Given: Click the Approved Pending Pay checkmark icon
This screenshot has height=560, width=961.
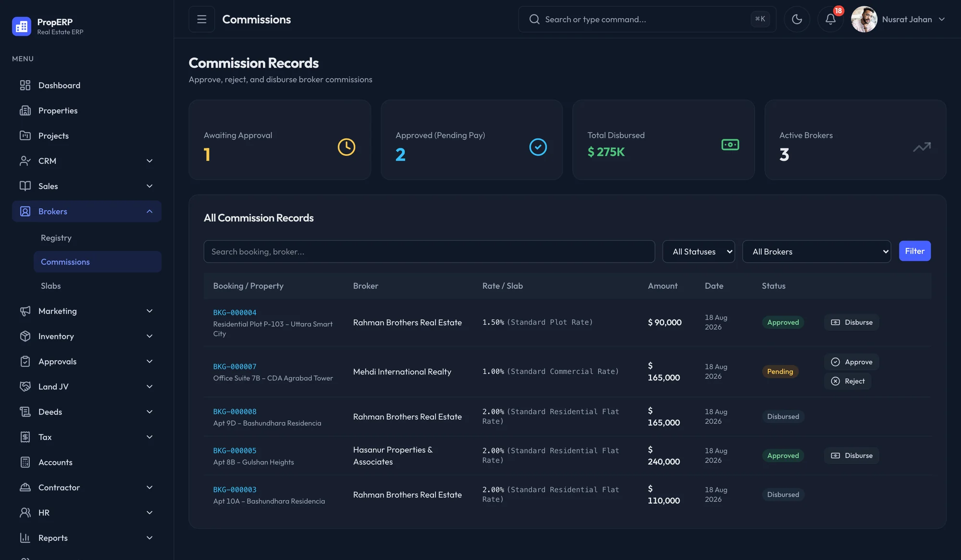Looking at the screenshot, I should (538, 147).
